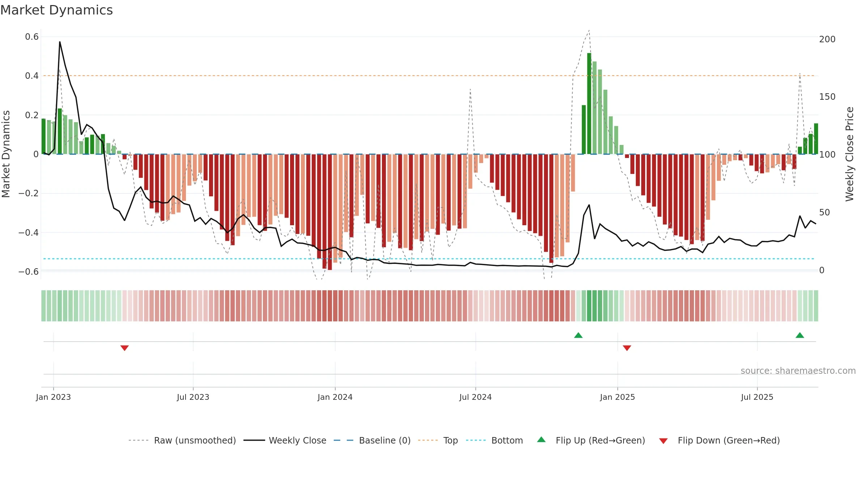Toggle the Bottom legend entry
The image size is (868, 488).
[494, 440]
